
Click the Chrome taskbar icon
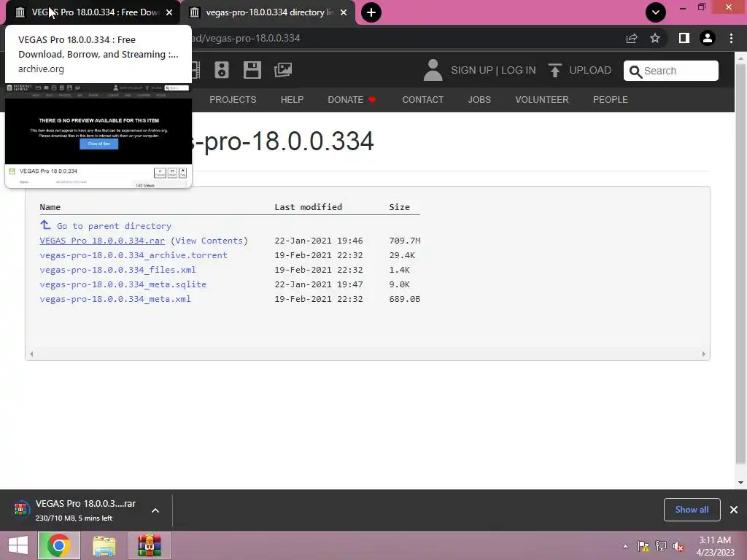coord(58,545)
